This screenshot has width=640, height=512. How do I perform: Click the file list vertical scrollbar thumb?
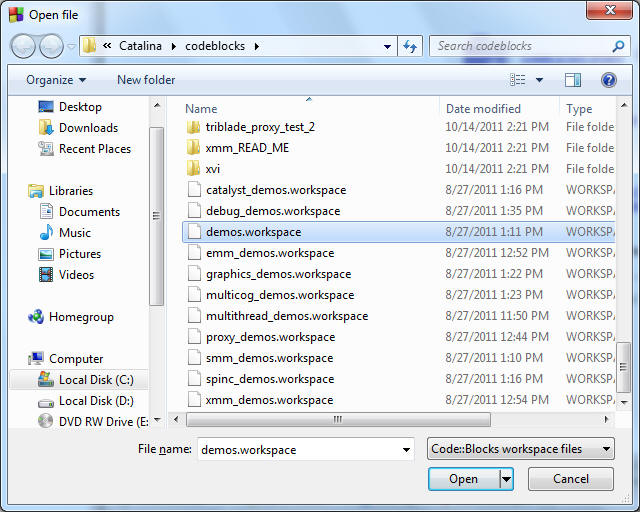click(x=623, y=367)
